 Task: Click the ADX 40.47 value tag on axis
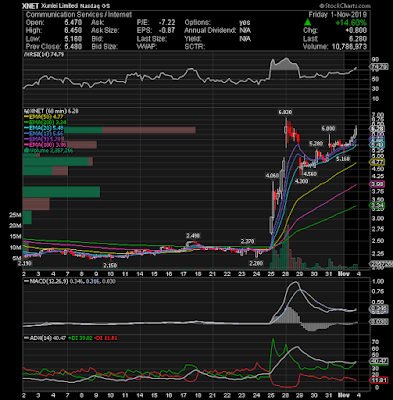click(x=379, y=361)
